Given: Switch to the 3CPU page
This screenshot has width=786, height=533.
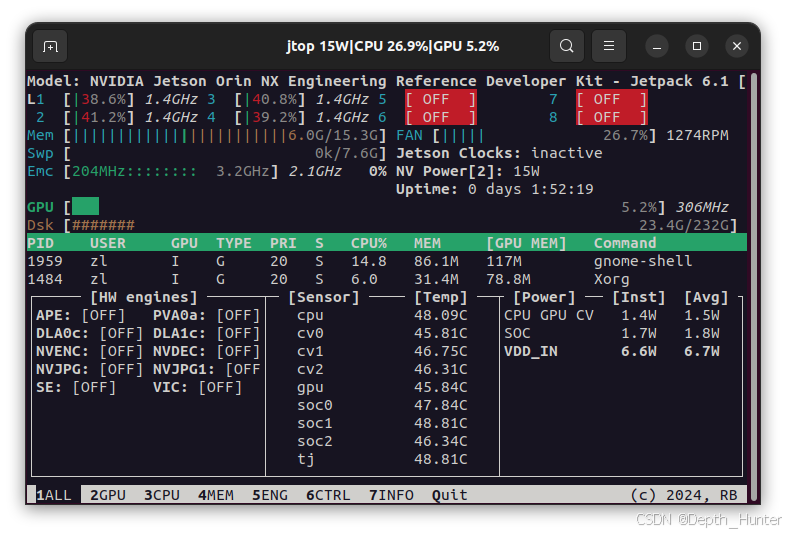Looking at the screenshot, I should tap(162, 495).
